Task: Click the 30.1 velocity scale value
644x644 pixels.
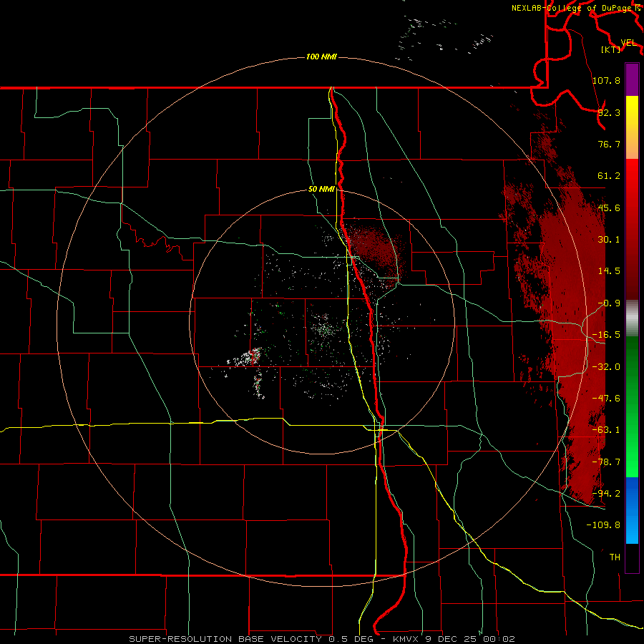Action: [609, 240]
